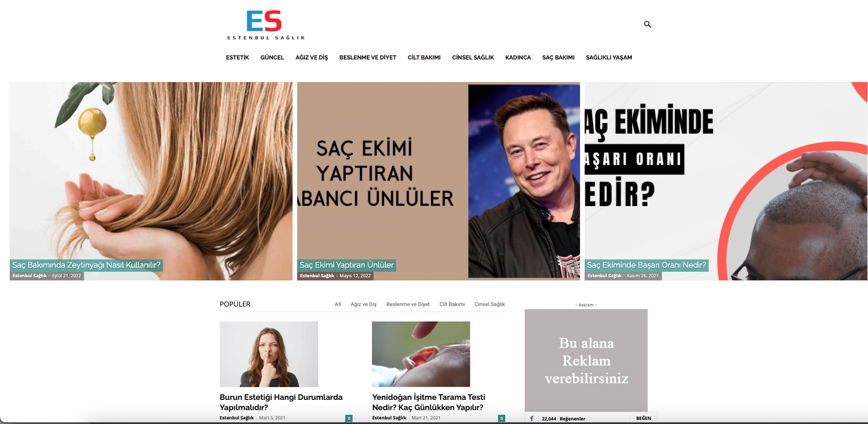Screen dimensions: 868x424
Task: Go to SAÇ BAKIMI category
Action: click(558, 57)
